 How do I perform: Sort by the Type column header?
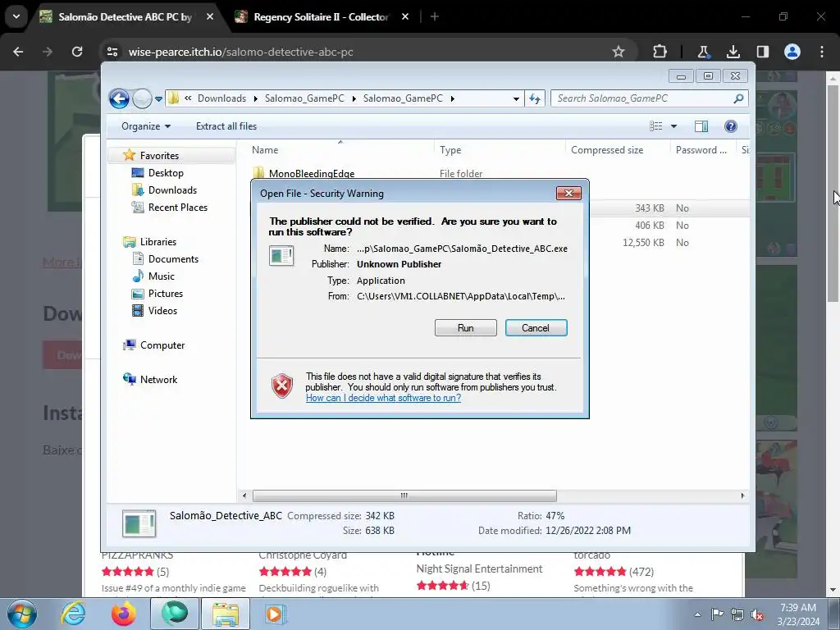pos(500,151)
